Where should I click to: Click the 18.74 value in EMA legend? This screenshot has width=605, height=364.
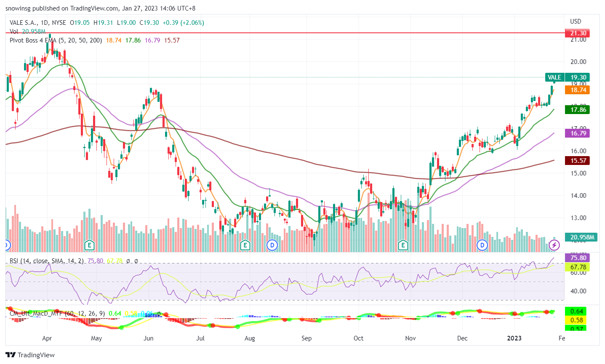(114, 40)
